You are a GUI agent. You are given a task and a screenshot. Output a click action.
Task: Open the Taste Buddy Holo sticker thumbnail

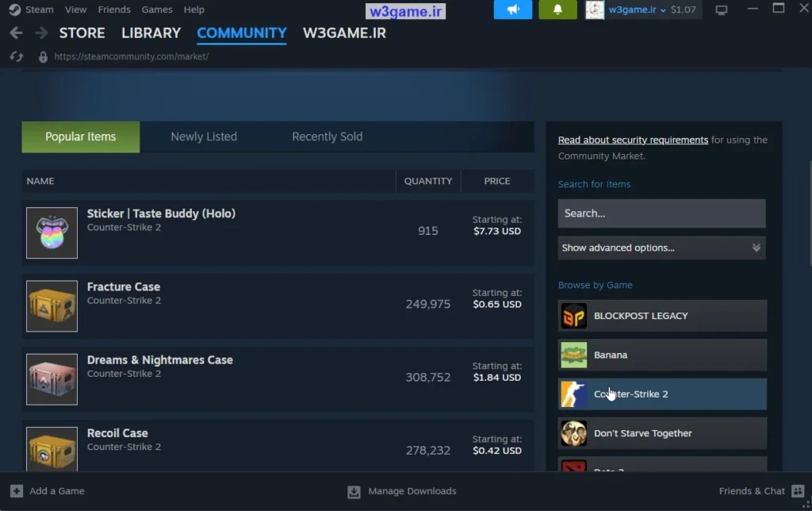point(52,232)
